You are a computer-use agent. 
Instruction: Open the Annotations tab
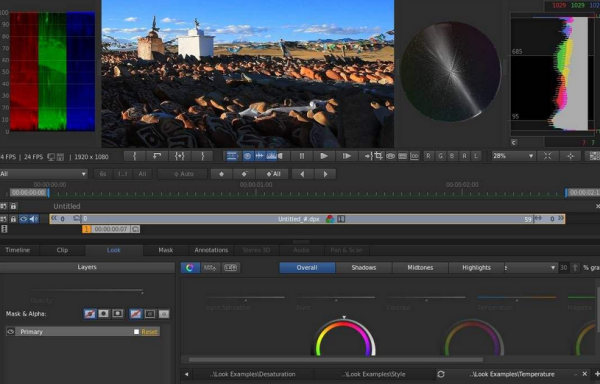[211, 250]
